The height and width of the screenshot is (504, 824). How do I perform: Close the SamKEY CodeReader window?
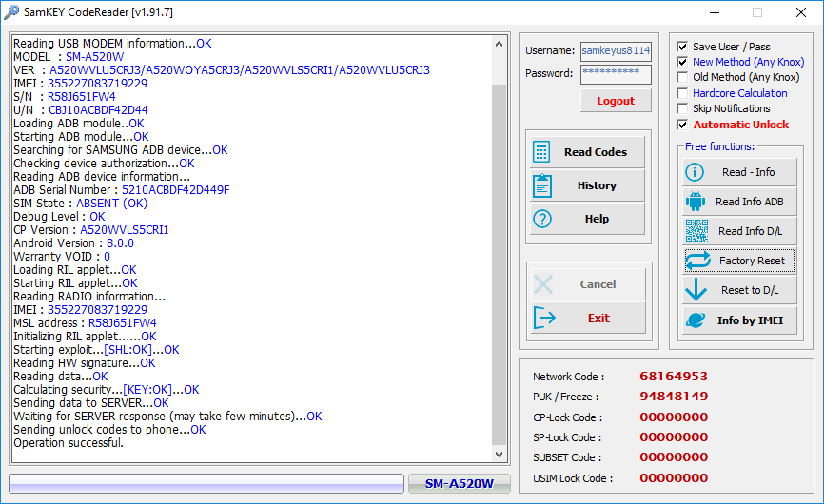click(801, 12)
